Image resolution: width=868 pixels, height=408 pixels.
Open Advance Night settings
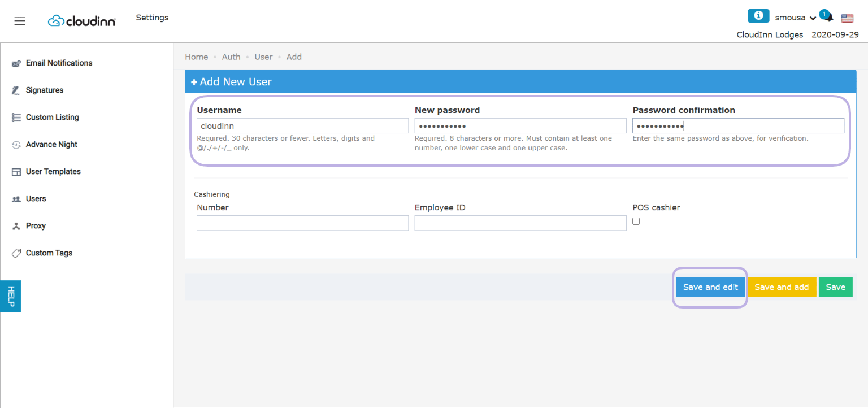pos(51,144)
